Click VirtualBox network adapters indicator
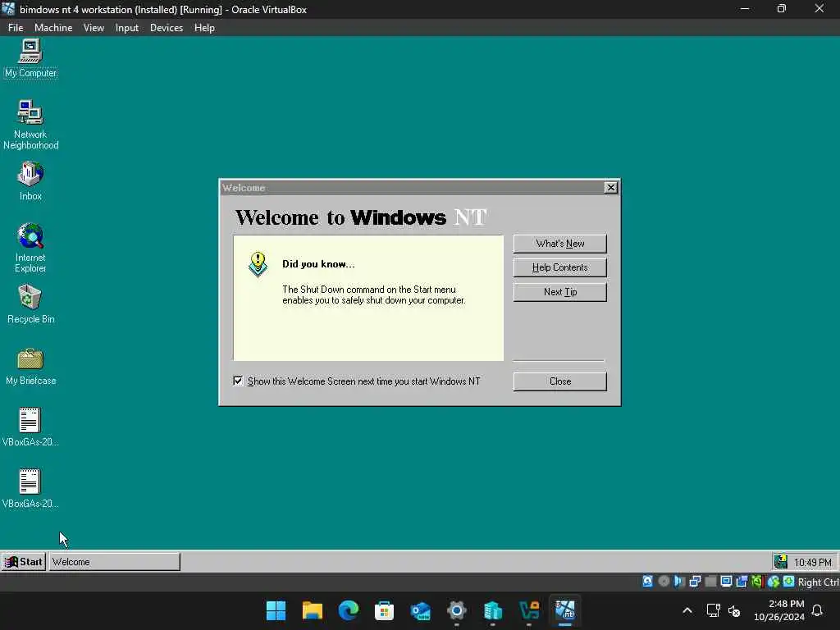840x630 pixels. [695, 582]
